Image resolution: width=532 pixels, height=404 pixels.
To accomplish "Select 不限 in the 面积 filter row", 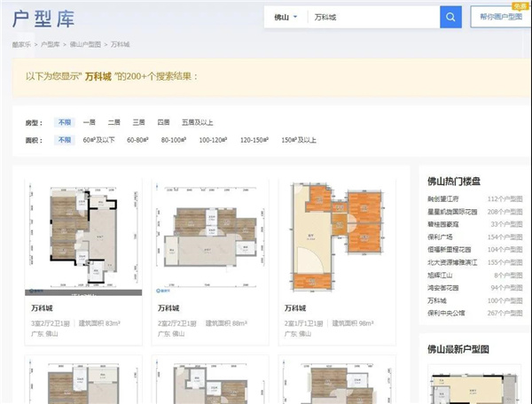I will pos(65,140).
